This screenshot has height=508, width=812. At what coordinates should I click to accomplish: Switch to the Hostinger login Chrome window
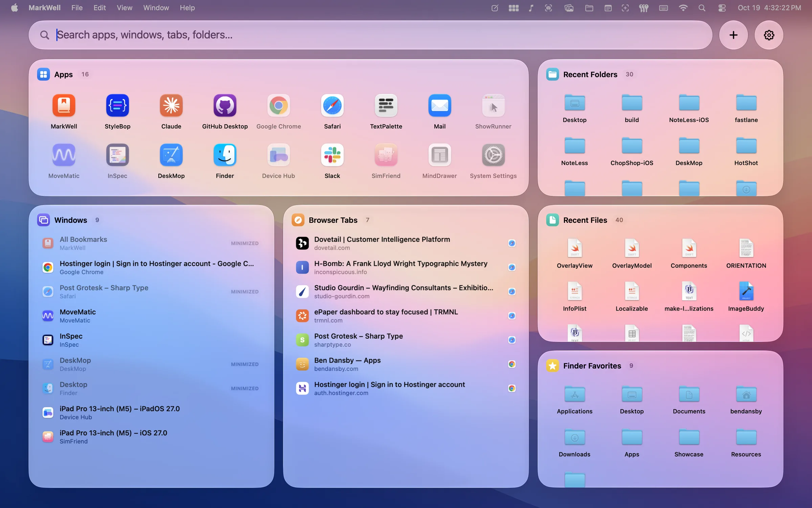[x=151, y=268]
